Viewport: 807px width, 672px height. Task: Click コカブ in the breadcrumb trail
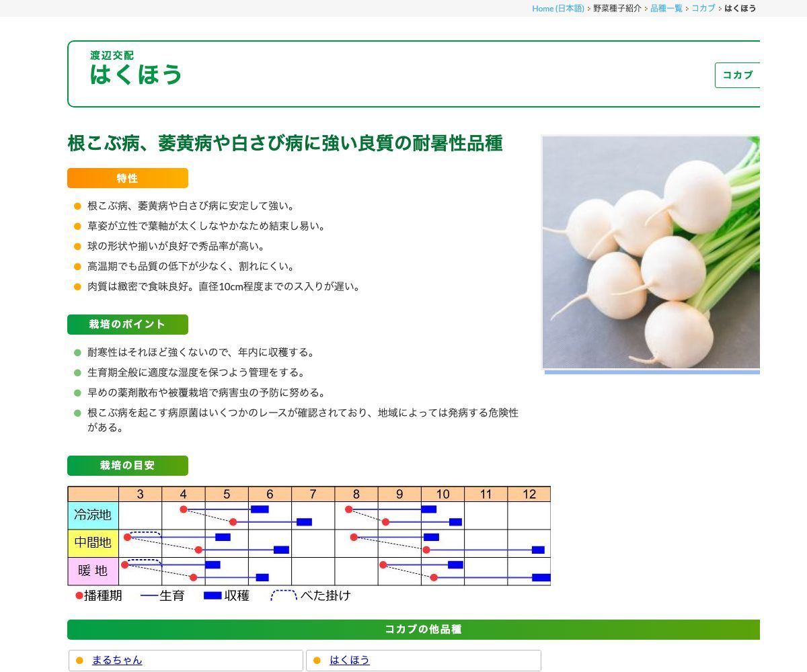[703, 9]
